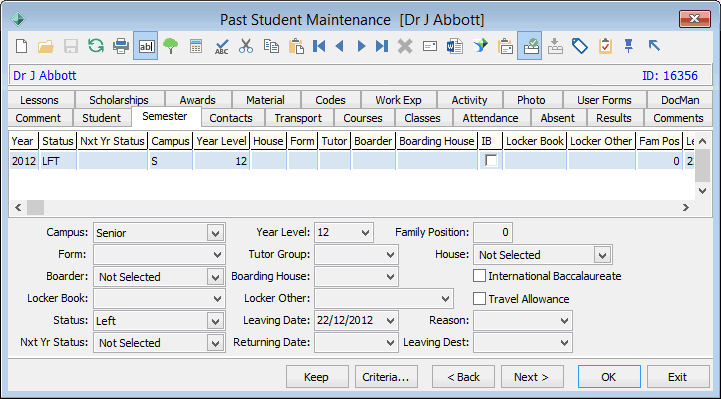This screenshot has height=399, width=721.
Task: Click the label card icon
Action: coord(430,46)
